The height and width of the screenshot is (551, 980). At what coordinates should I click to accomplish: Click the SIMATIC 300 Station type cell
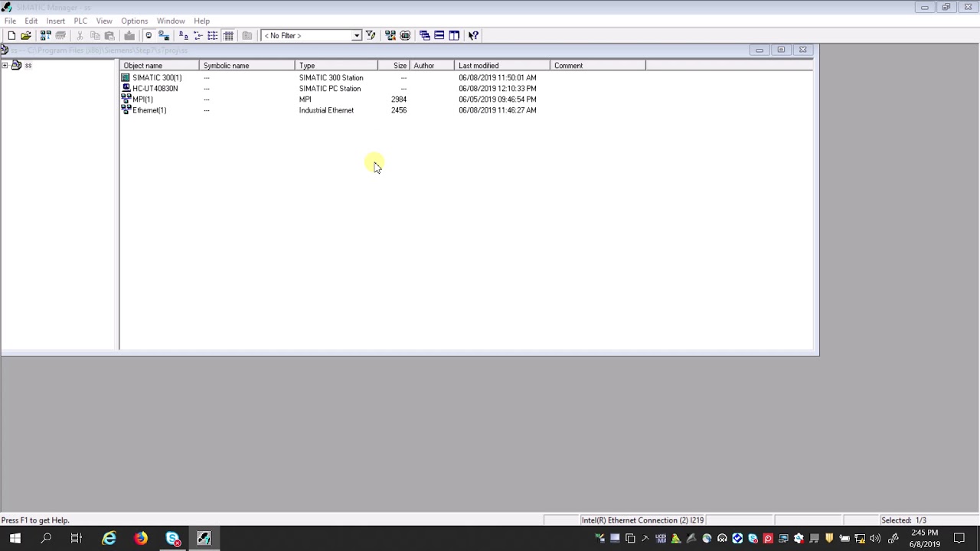[x=331, y=77]
